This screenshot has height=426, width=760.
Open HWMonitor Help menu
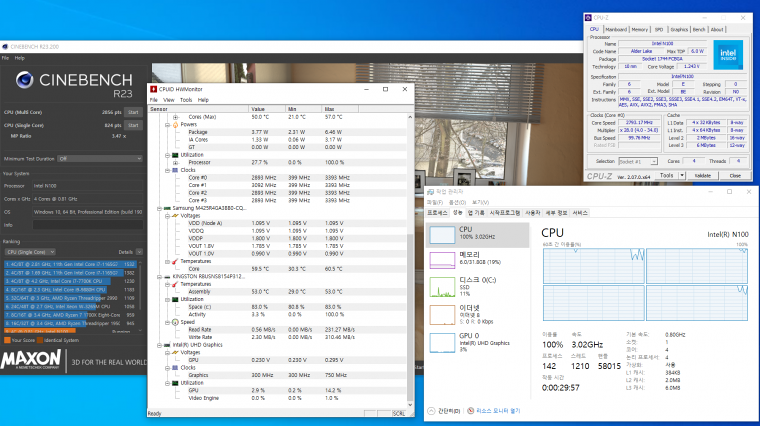(x=203, y=100)
